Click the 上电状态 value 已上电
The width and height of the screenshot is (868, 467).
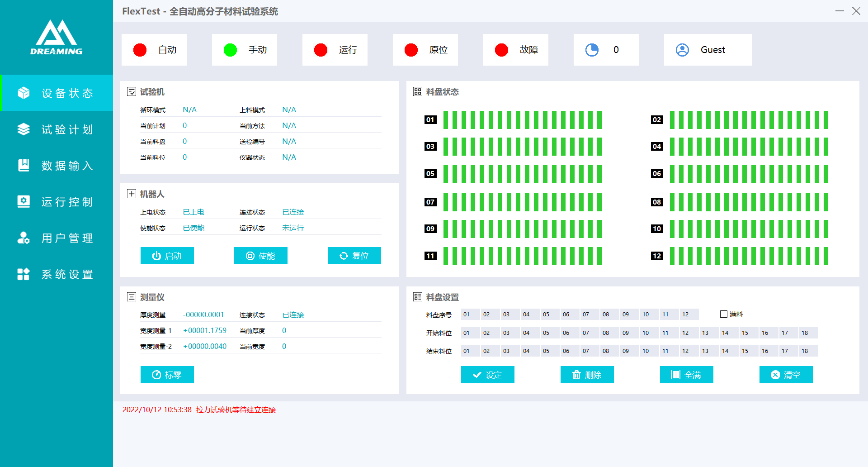click(x=193, y=212)
